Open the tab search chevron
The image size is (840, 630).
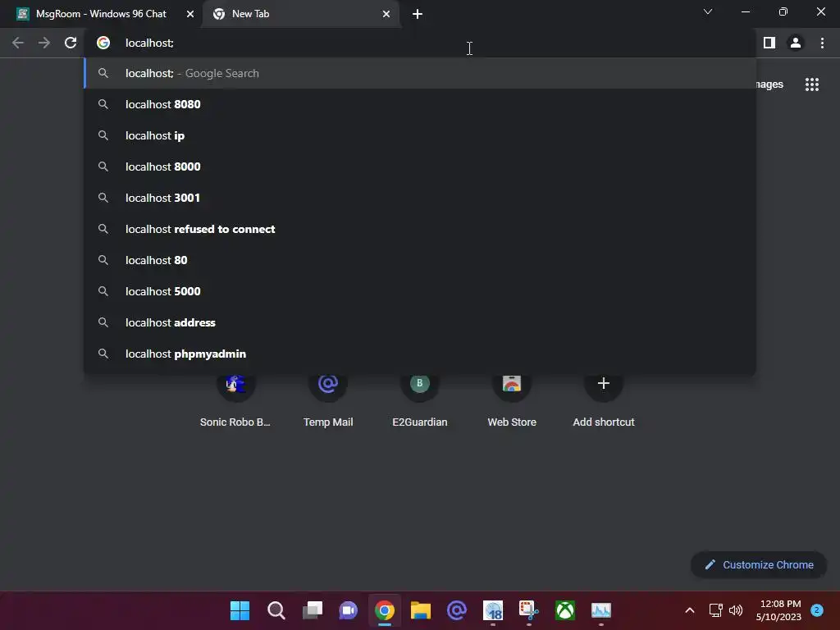point(708,11)
